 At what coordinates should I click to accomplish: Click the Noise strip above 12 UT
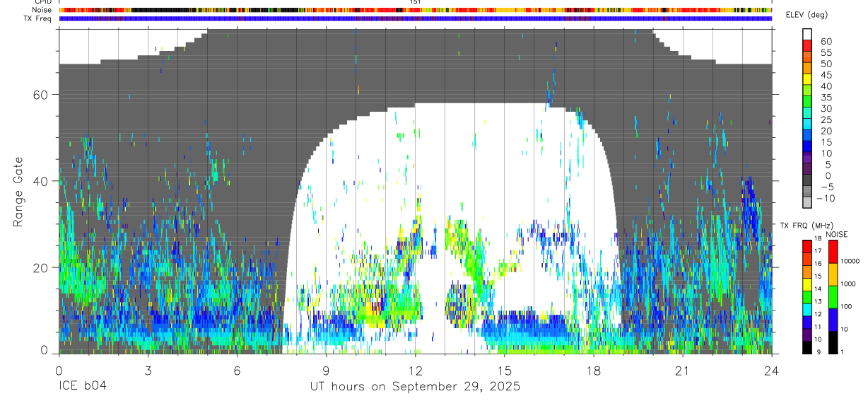pyautogui.click(x=415, y=10)
